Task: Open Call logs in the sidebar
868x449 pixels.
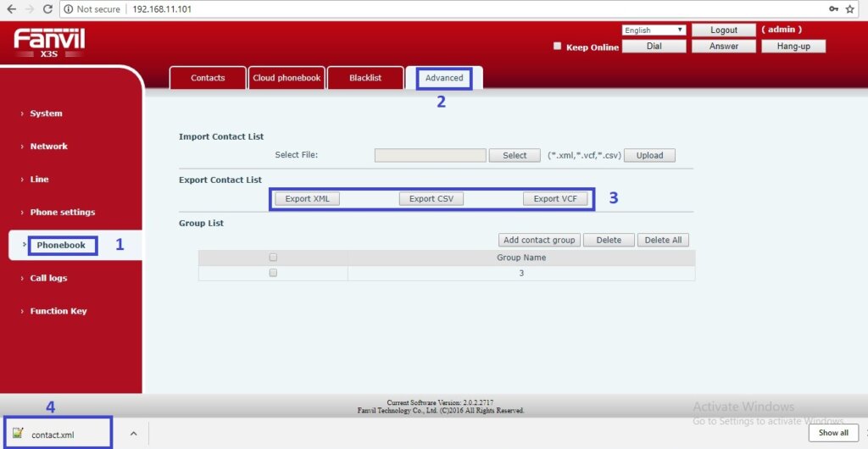Action: coord(48,278)
